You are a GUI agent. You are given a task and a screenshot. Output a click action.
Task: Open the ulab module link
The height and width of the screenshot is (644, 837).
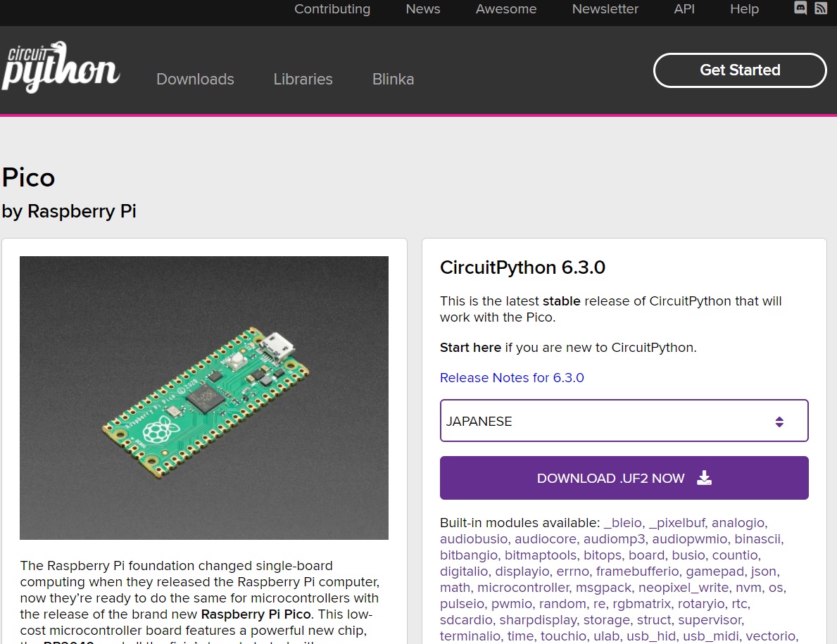point(605,636)
